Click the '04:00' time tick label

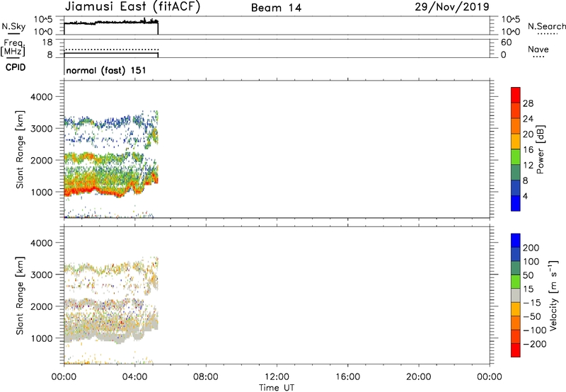(x=134, y=377)
